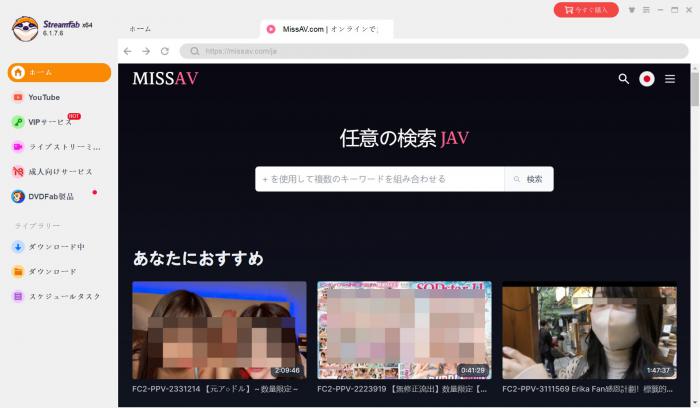
Task: Open the ホーム item in the sidebar
Action: tap(59, 72)
